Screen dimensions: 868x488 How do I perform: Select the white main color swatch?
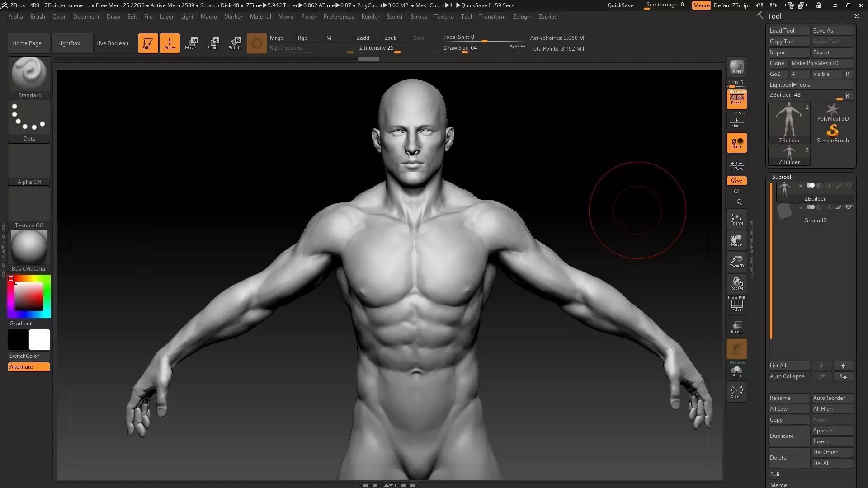click(x=40, y=340)
